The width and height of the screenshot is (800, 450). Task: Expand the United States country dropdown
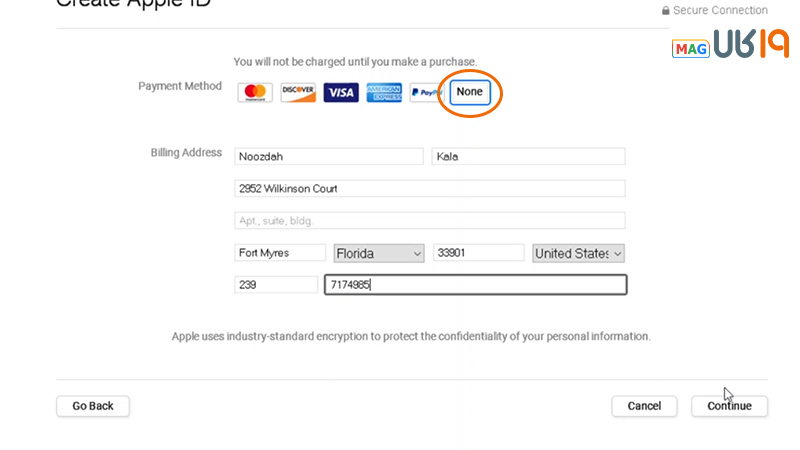(578, 254)
